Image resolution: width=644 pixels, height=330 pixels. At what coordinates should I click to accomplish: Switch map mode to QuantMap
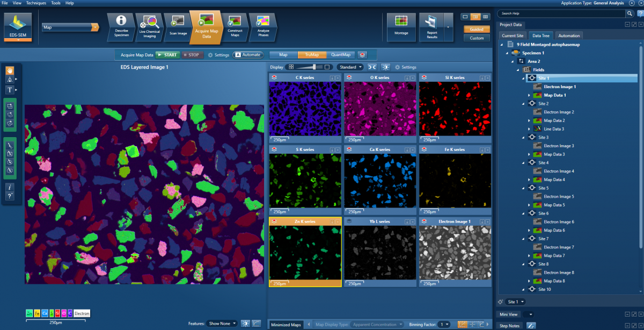pyautogui.click(x=341, y=55)
